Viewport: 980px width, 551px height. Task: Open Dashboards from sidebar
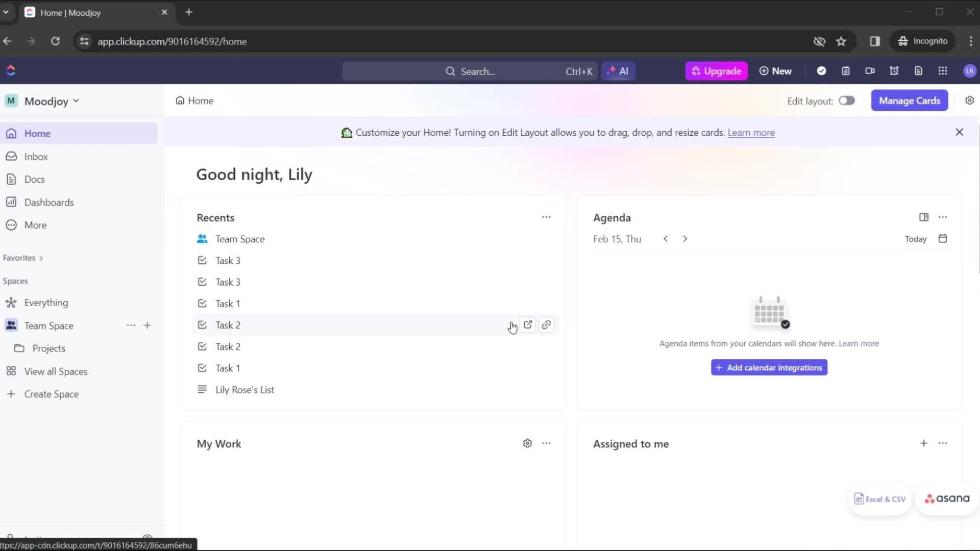[x=49, y=202]
